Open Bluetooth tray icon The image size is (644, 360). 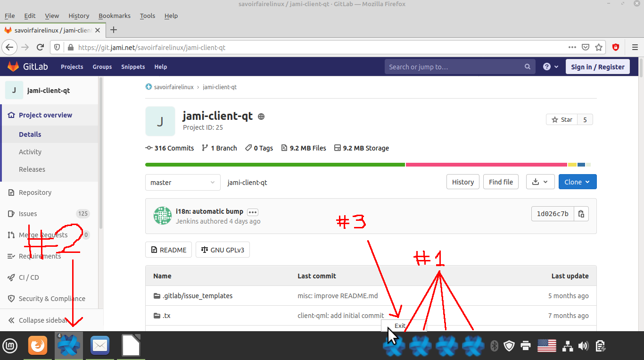click(494, 346)
